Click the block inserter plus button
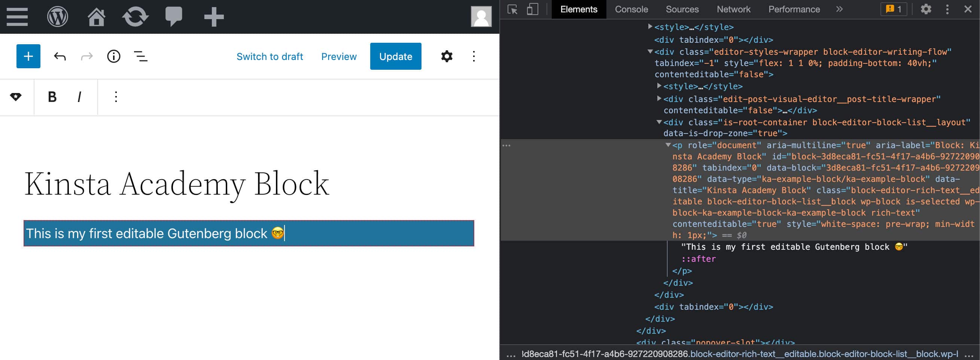 click(28, 56)
